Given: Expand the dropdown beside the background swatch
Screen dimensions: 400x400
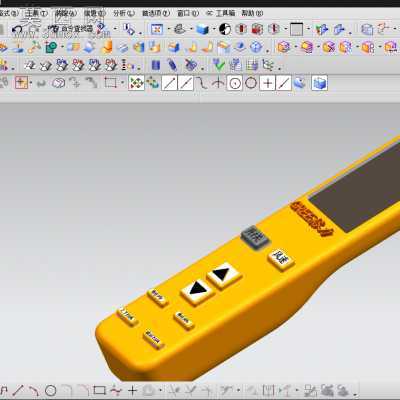Looking at the screenshot, I should click(308, 29).
